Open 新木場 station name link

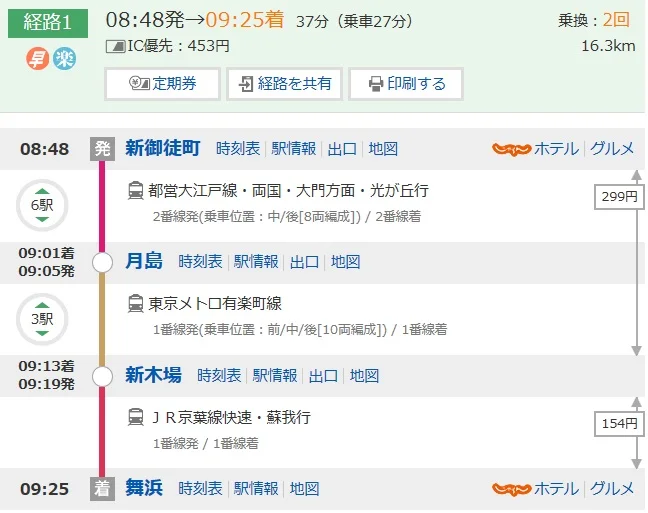[x=153, y=375]
